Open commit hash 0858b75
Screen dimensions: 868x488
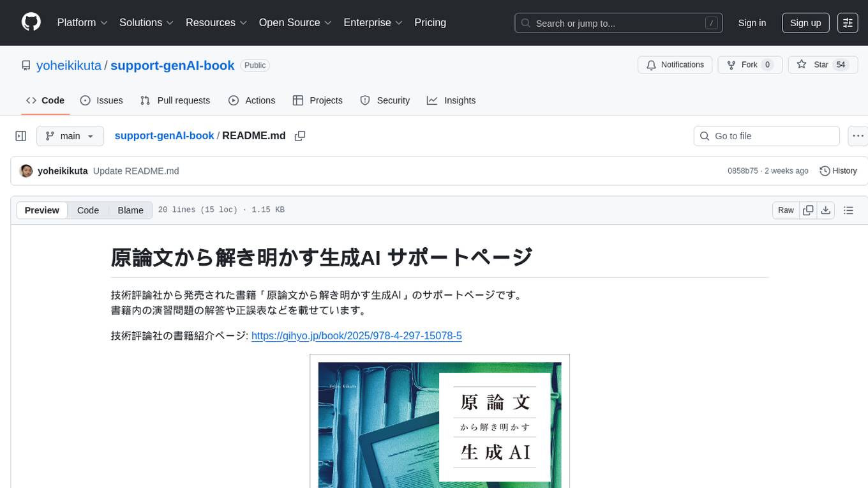[743, 171]
